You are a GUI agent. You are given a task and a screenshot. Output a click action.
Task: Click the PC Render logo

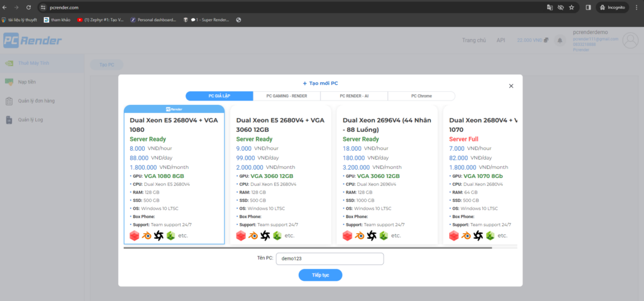click(x=33, y=40)
